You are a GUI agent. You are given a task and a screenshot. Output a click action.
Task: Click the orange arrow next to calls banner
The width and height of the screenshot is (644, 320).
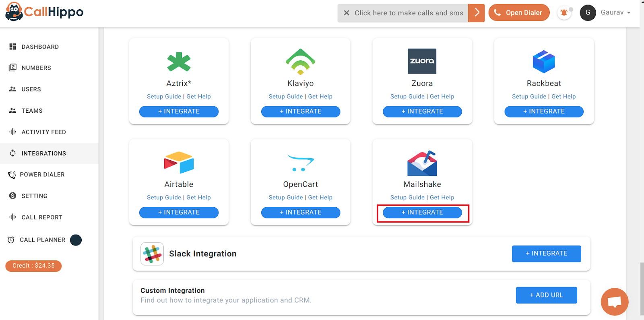(477, 13)
